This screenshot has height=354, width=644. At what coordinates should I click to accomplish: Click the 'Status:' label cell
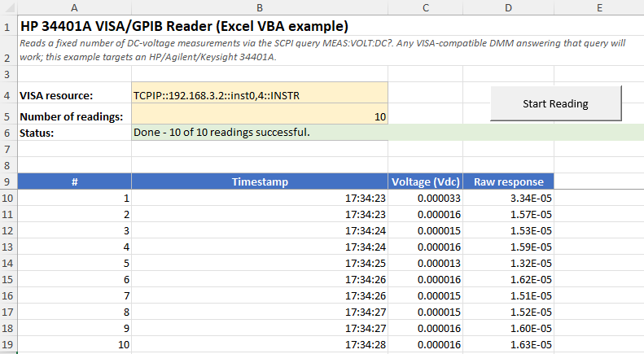click(x=74, y=132)
